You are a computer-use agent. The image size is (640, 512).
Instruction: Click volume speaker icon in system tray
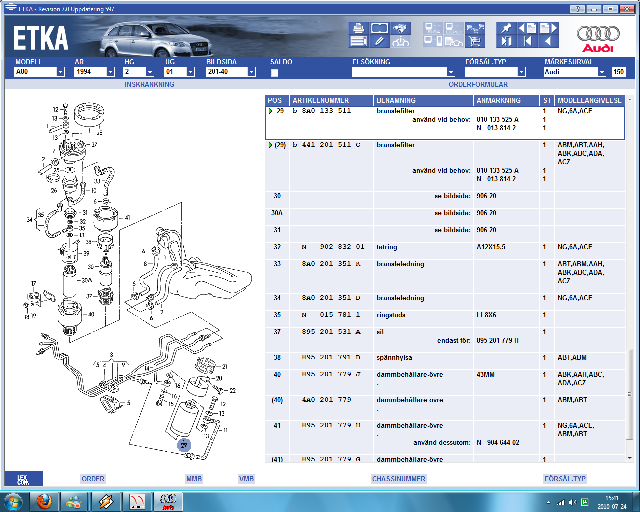tap(572, 502)
